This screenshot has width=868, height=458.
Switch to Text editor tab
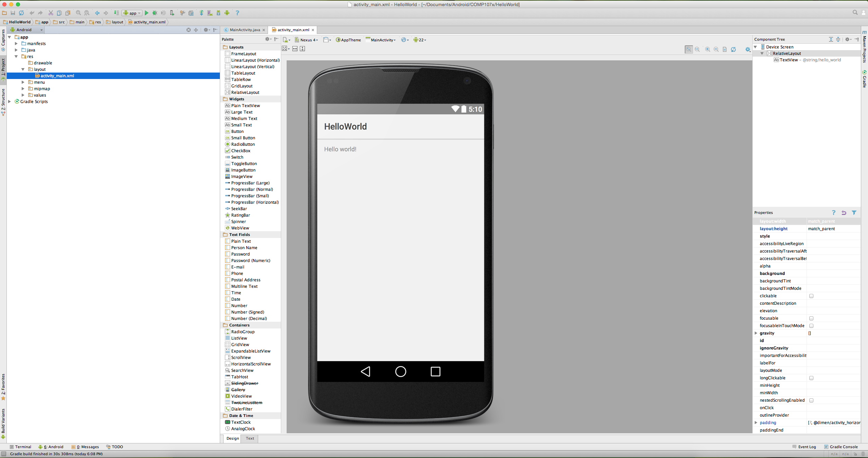(x=250, y=438)
